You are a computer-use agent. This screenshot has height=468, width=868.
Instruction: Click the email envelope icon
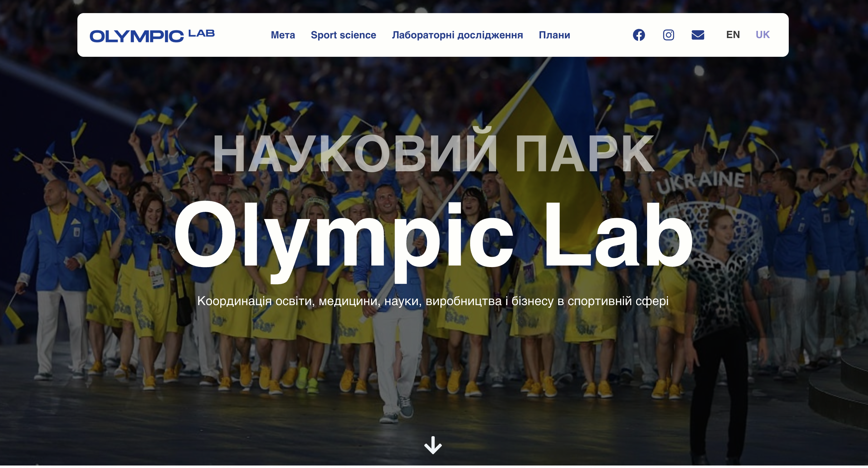point(698,35)
